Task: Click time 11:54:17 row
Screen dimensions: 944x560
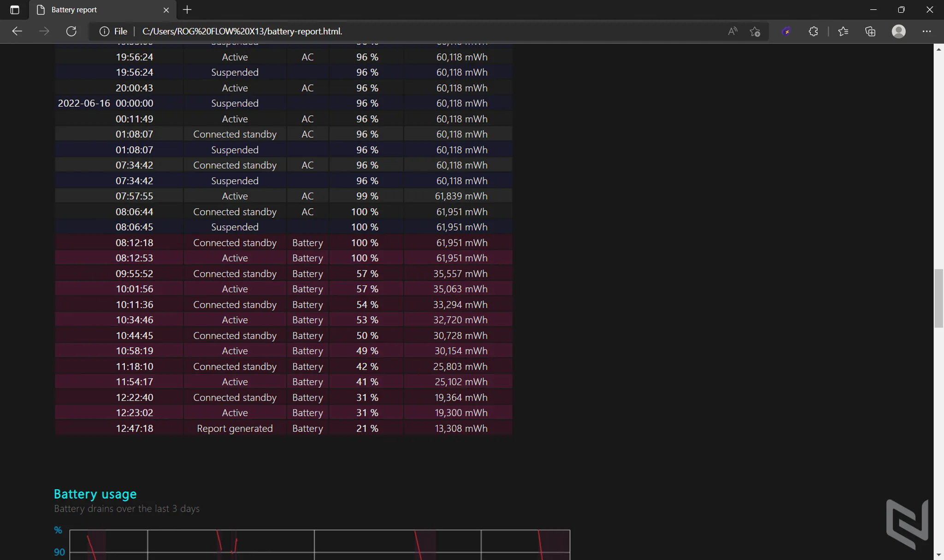Action: click(x=134, y=381)
